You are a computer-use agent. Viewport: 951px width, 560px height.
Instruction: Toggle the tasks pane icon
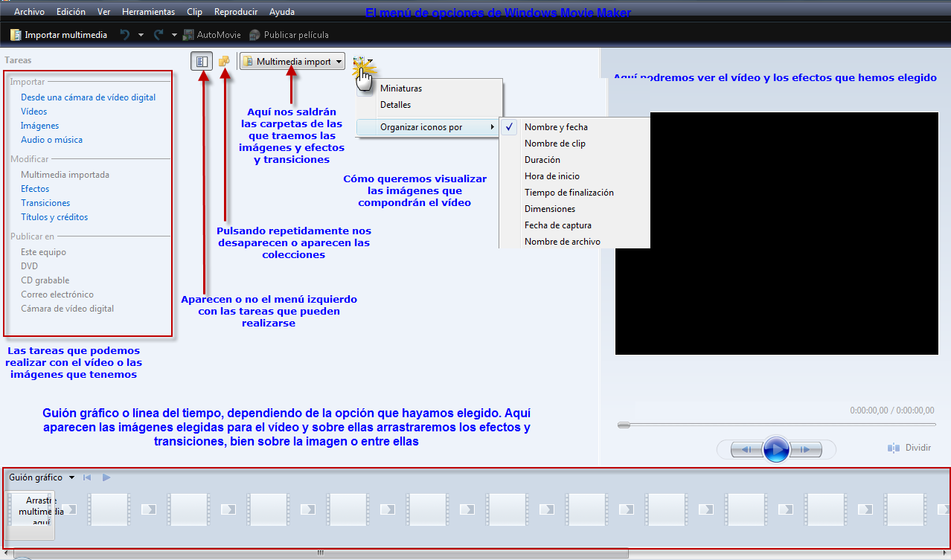(x=202, y=61)
